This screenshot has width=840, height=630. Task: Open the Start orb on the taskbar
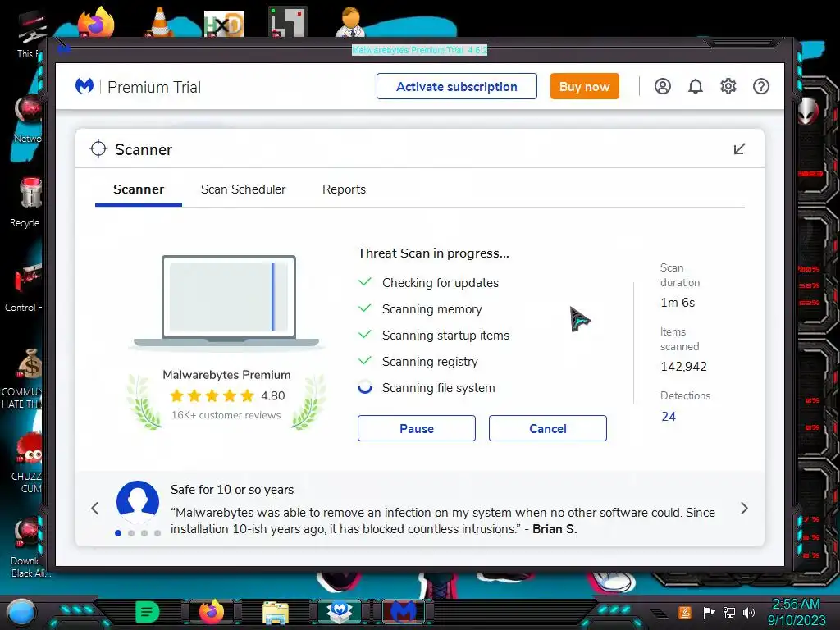pyautogui.click(x=21, y=612)
